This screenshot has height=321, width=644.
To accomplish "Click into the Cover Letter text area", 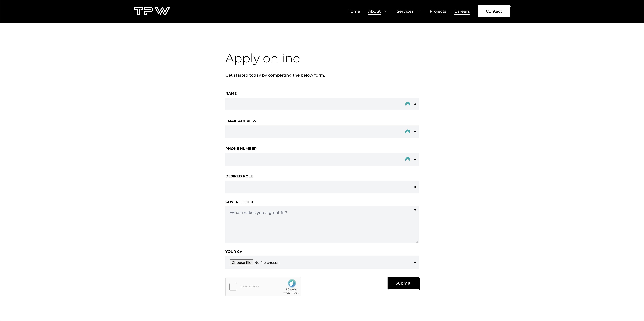I will [322, 225].
